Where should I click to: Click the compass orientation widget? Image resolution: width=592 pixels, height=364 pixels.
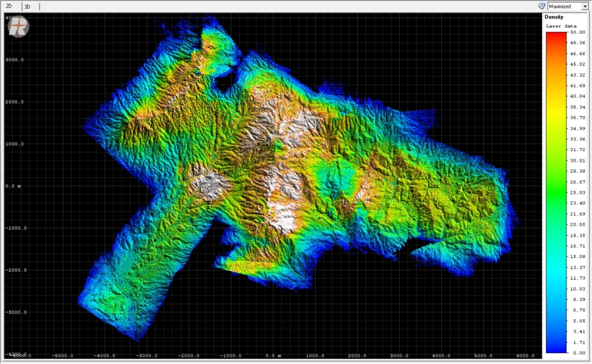[x=17, y=25]
